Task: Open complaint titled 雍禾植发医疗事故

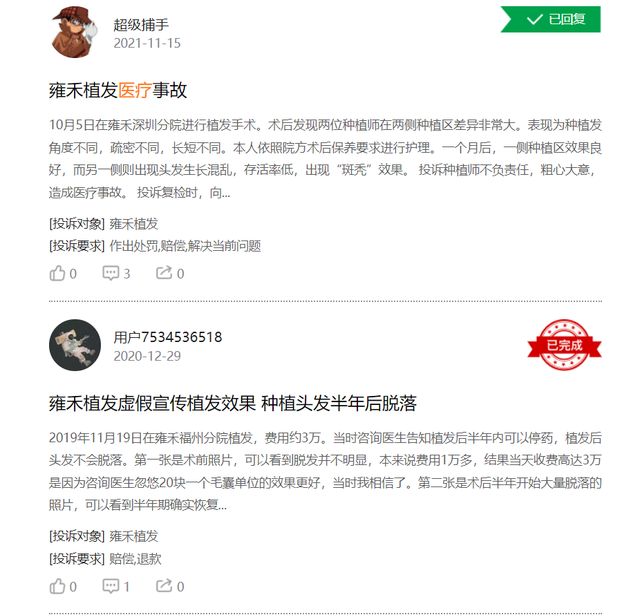Action: 118,90
